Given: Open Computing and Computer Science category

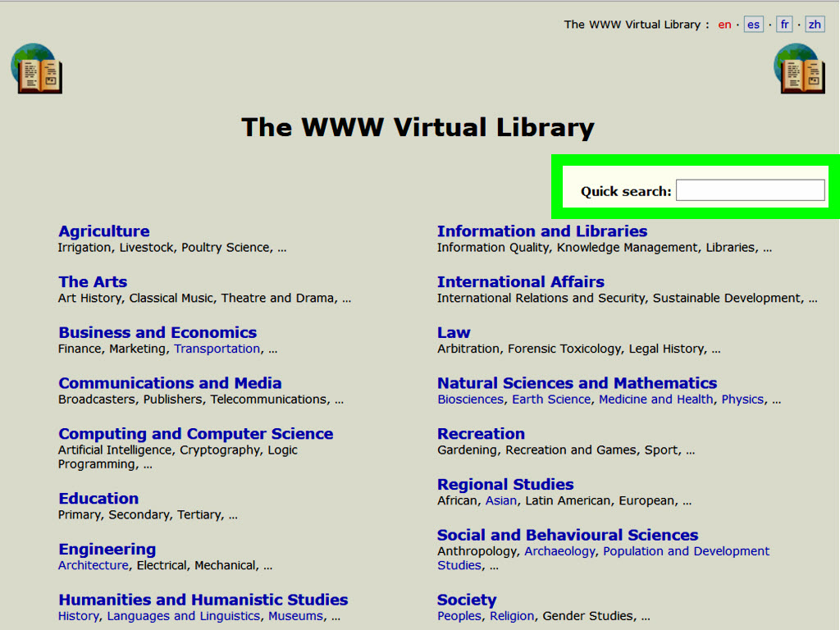Looking at the screenshot, I should [x=195, y=433].
